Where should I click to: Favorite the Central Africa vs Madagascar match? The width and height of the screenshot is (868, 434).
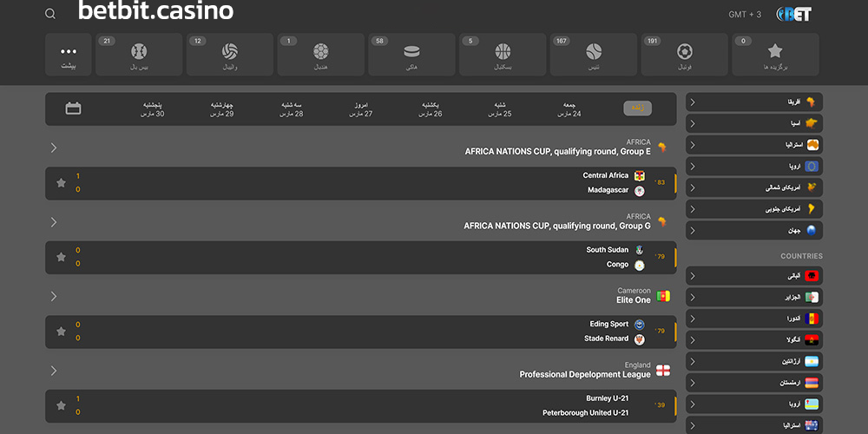pyautogui.click(x=61, y=183)
